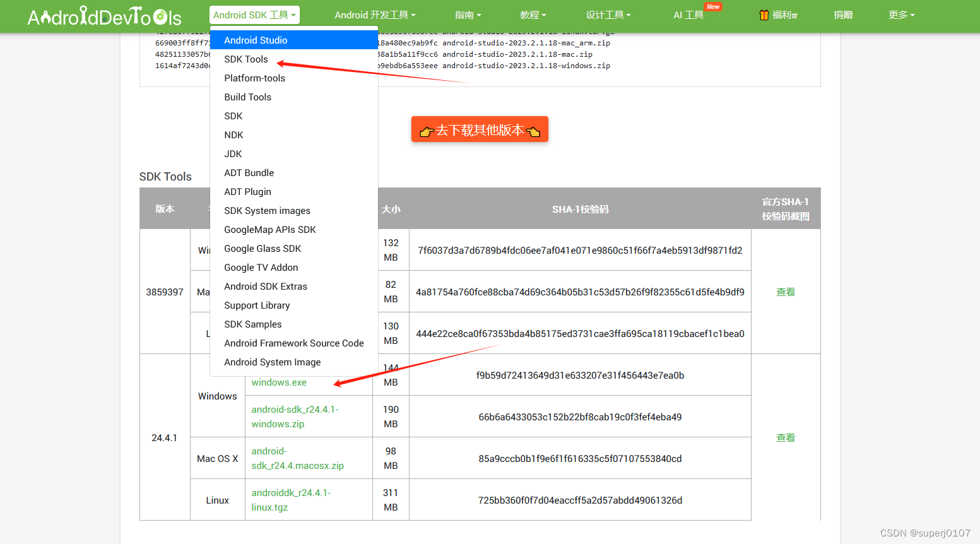Click android-studio-2023.2.1.18-mac.zip filename

click(x=517, y=54)
